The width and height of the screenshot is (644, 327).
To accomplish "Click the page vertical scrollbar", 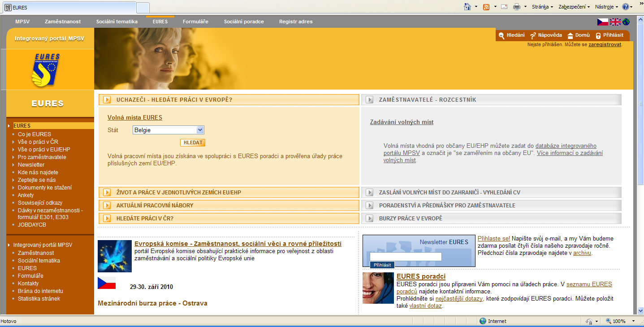I will coord(640,165).
